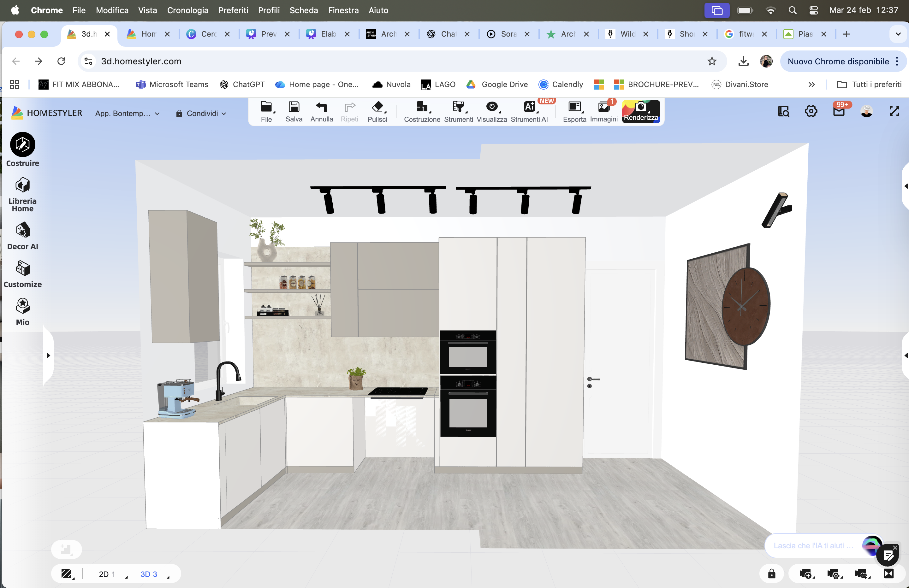Click the add camera icon
909x588 pixels.
coord(805,573)
